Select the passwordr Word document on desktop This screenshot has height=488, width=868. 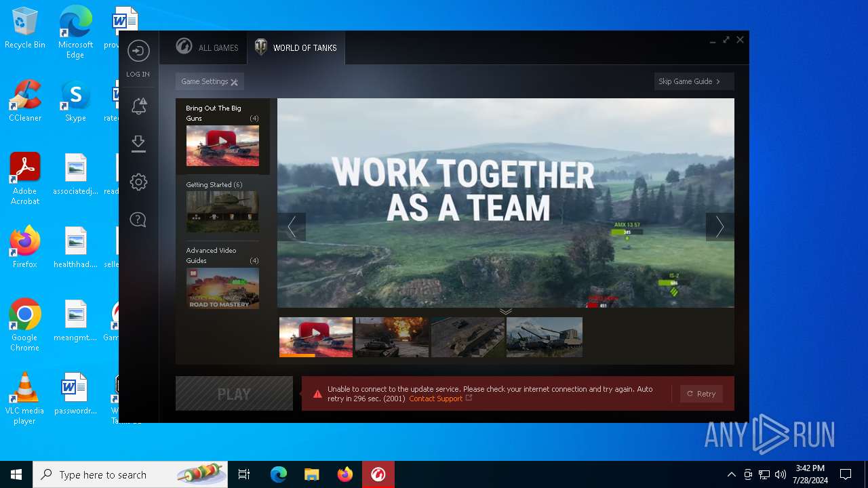pos(75,394)
